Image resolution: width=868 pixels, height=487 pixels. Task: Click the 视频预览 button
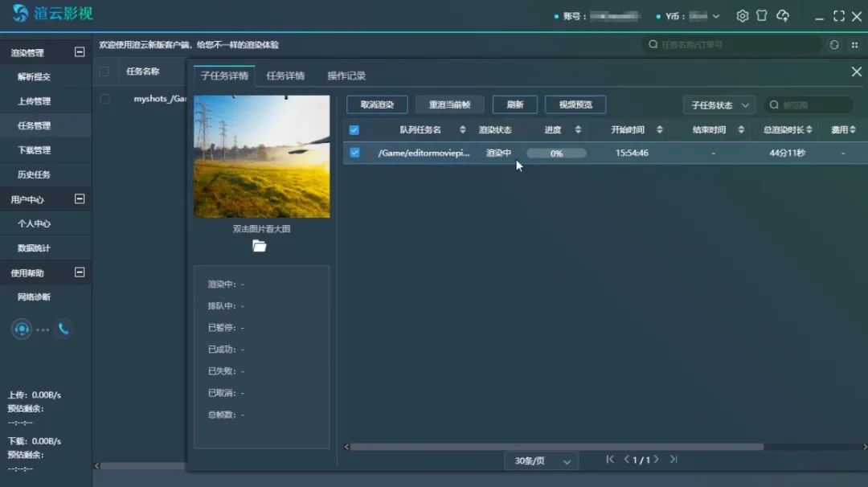tap(575, 104)
